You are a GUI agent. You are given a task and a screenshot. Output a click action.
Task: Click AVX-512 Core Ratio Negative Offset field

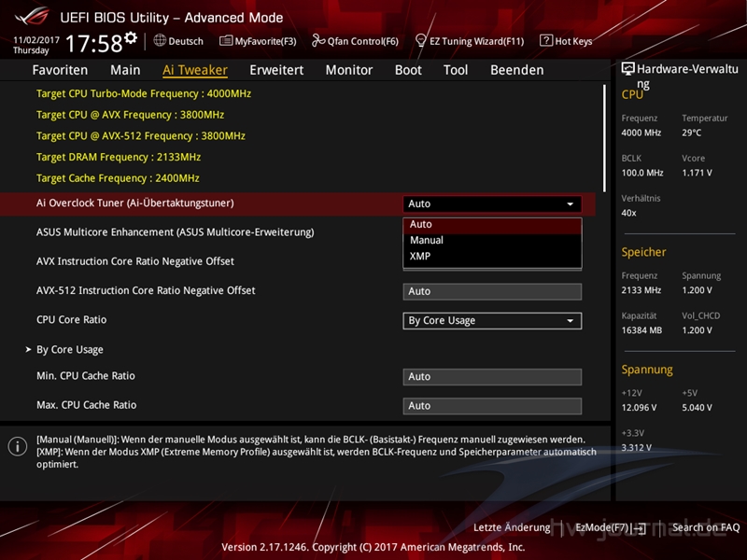click(492, 291)
